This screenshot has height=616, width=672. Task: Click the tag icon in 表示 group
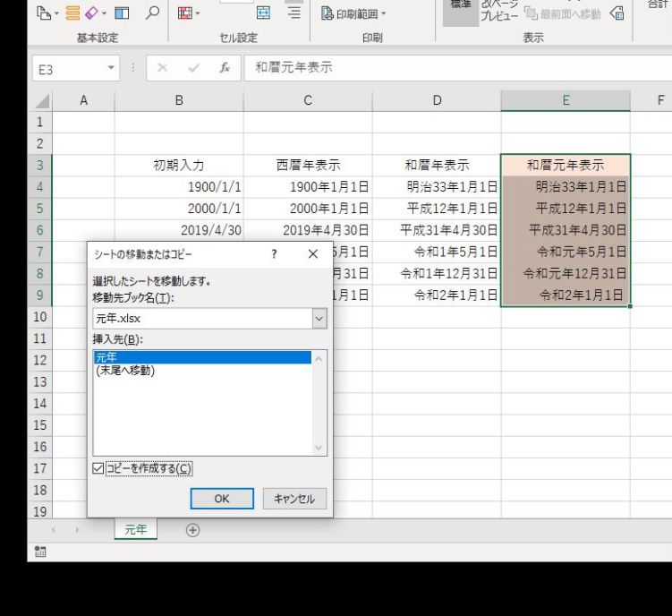pos(617,13)
